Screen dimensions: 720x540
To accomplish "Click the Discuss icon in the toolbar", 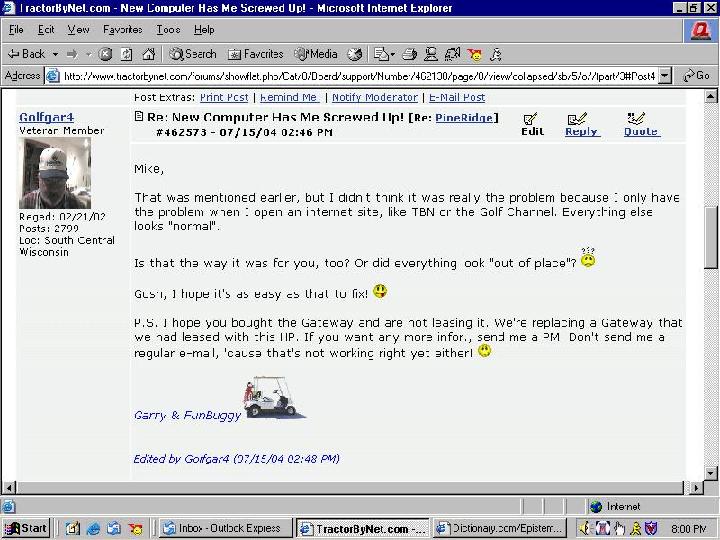I will click(452, 54).
